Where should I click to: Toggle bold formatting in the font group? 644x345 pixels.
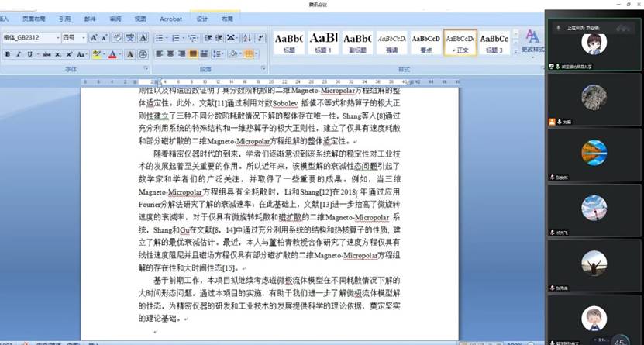[7, 54]
